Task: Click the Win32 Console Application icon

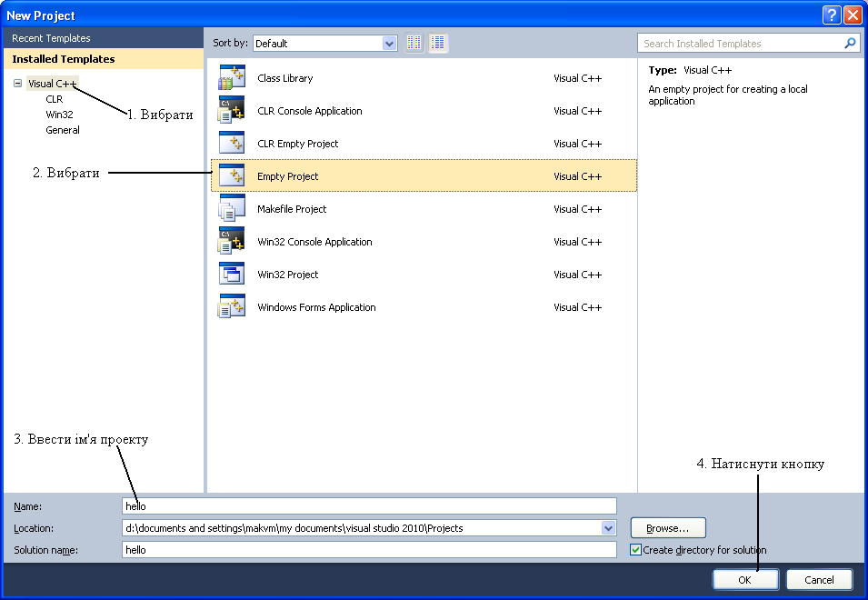Action: tap(232, 241)
